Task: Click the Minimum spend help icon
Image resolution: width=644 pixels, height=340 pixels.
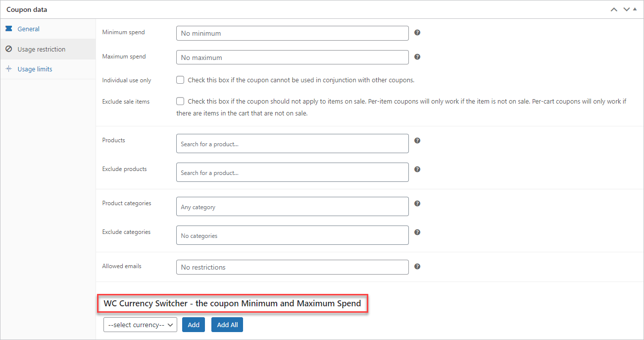Action: click(417, 33)
